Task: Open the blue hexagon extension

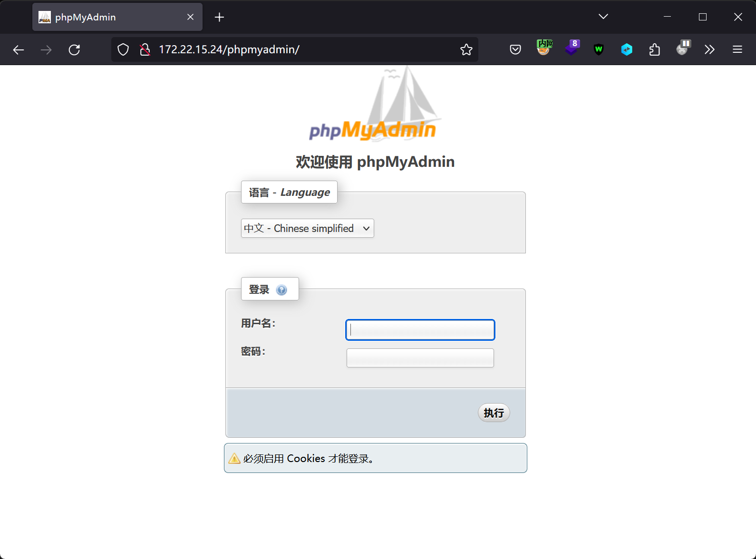Action: [x=627, y=49]
